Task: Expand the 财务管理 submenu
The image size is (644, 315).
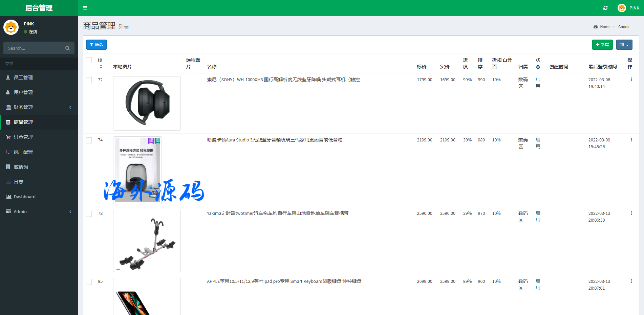Action: 39,107
